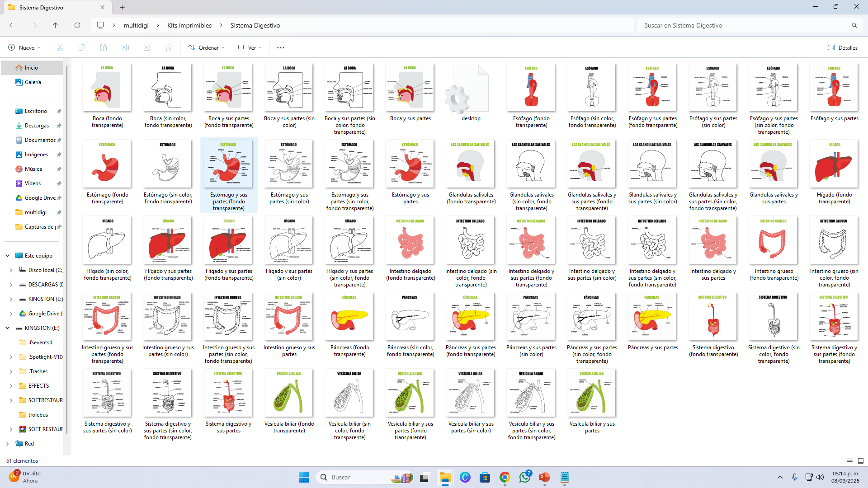Screen dimensions: 868x488
Task: Switch to details list view toggle
Action: (850, 461)
